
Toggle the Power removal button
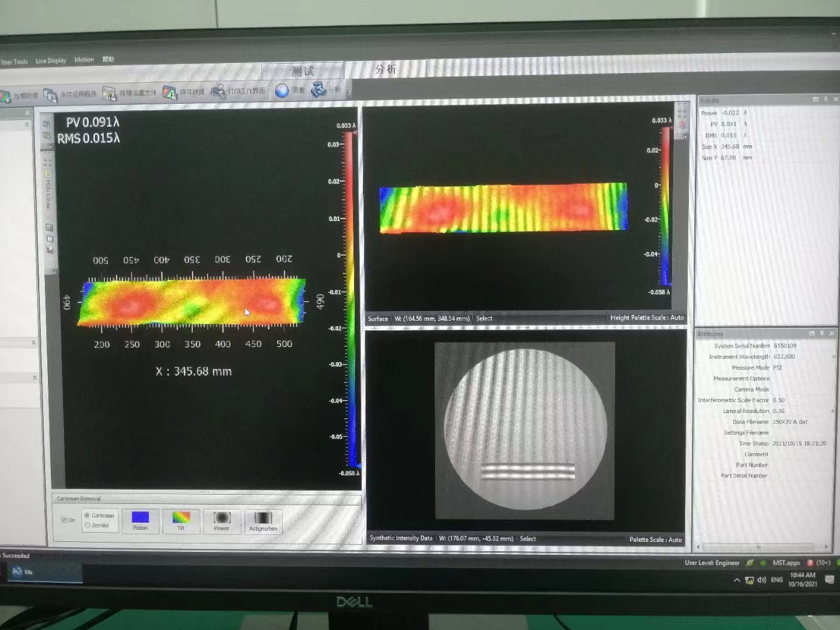(x=222, y=521)
